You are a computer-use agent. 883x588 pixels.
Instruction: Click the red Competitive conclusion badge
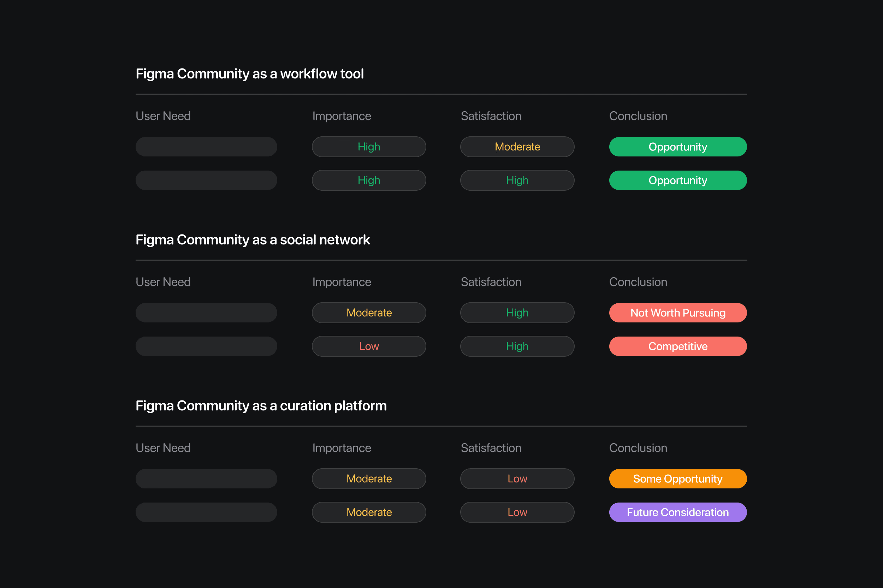point(677,346)
